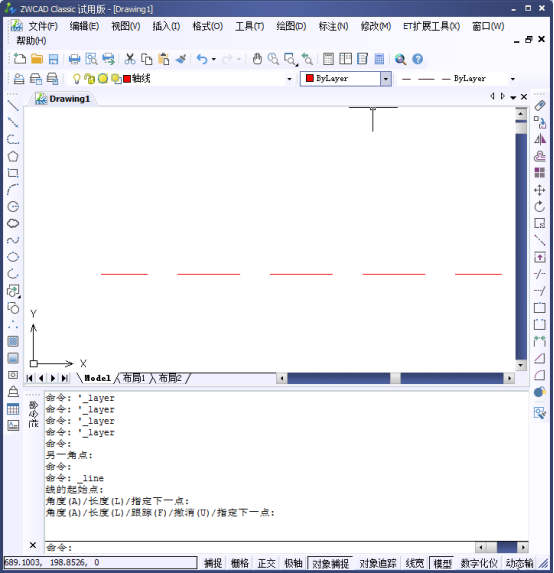The width and height of the screenshot is (554, 573).
Task: Expand the 轴线 layer dropdown list
Action: click(x=289, y=79)
